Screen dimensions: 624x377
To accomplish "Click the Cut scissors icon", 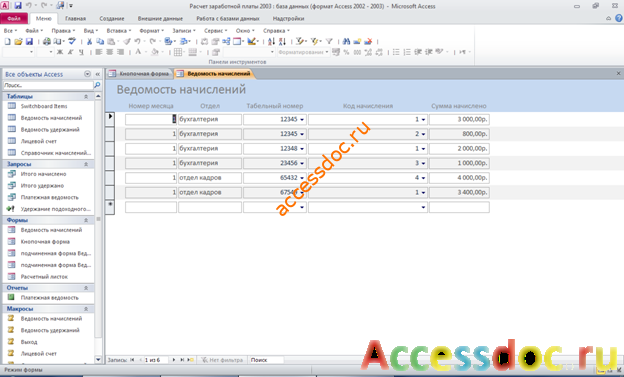I will 90,41.
